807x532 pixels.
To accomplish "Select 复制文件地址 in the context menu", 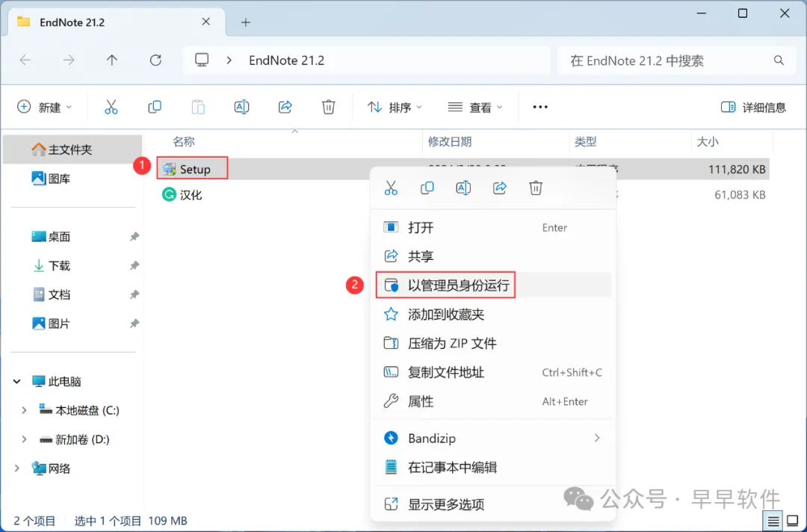I will coord(492,372).
